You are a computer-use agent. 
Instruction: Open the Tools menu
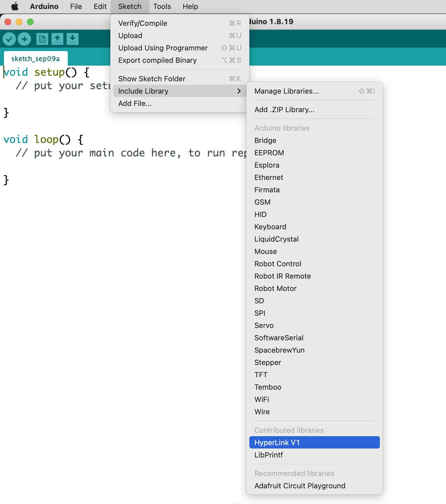click(162, 6)
